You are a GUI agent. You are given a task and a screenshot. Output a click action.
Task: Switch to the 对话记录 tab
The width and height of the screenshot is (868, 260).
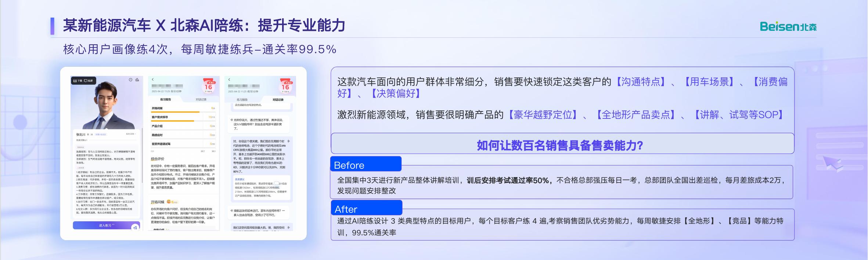tap(201, 99)
